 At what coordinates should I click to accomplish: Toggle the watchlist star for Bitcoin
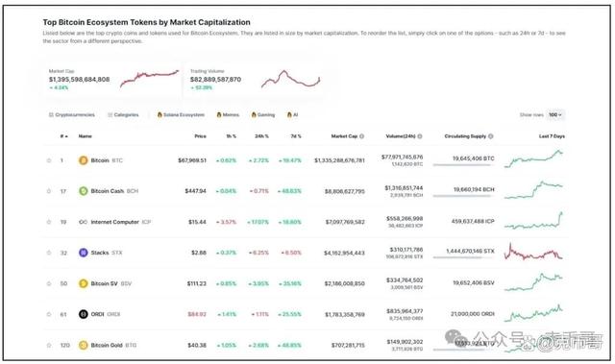(49, 160)
